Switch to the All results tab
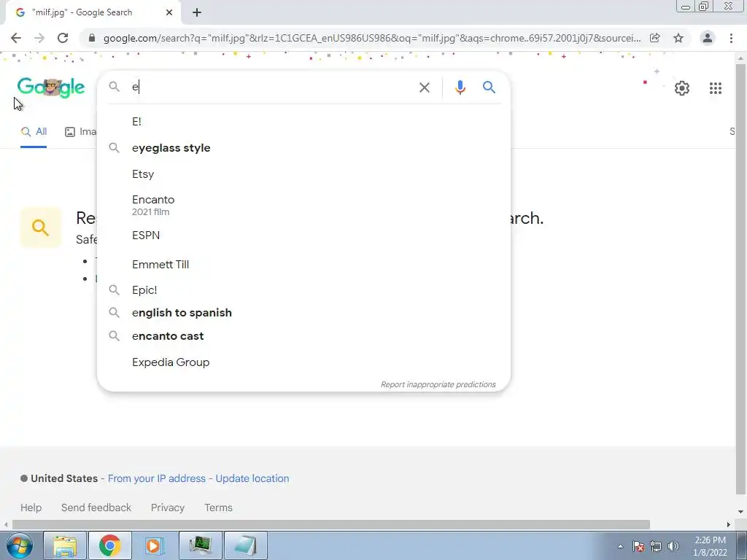The image size is (747, 560). coord(34,131)
